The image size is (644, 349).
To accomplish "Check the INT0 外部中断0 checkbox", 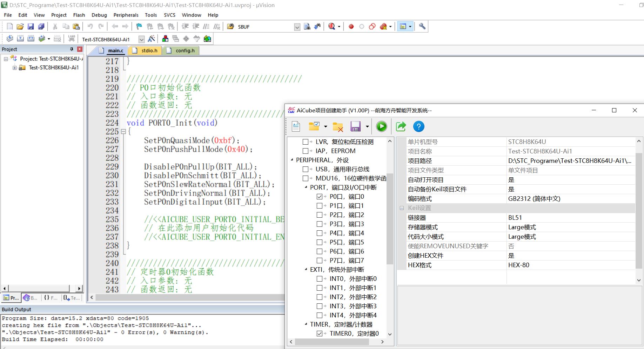I will 319,279.
